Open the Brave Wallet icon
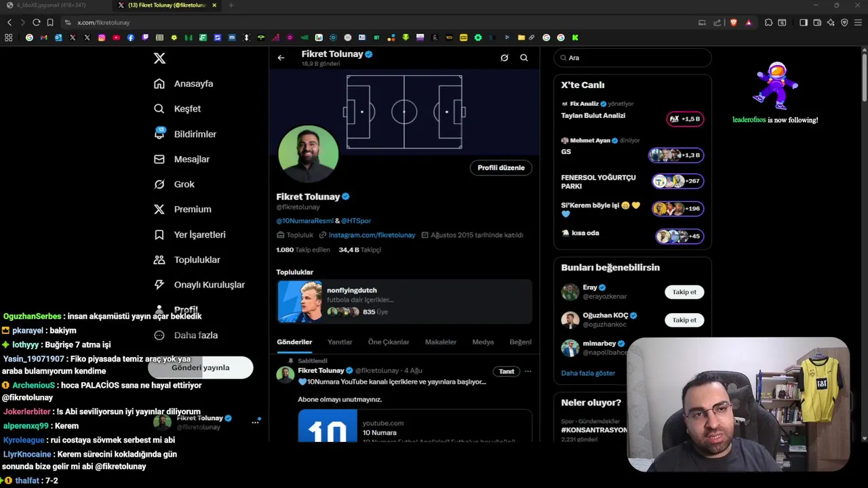The height and width of the screenshot is (488, 868). point(817,22)
